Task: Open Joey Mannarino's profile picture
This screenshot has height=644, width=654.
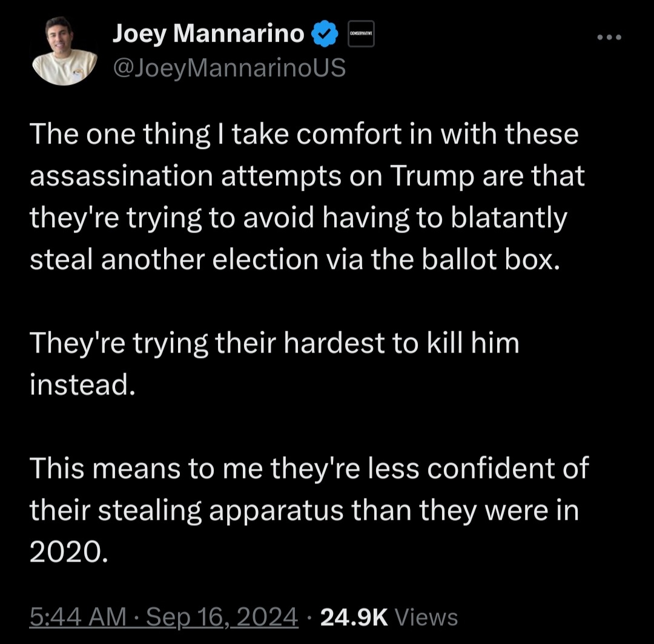Action: click(64, 51)
